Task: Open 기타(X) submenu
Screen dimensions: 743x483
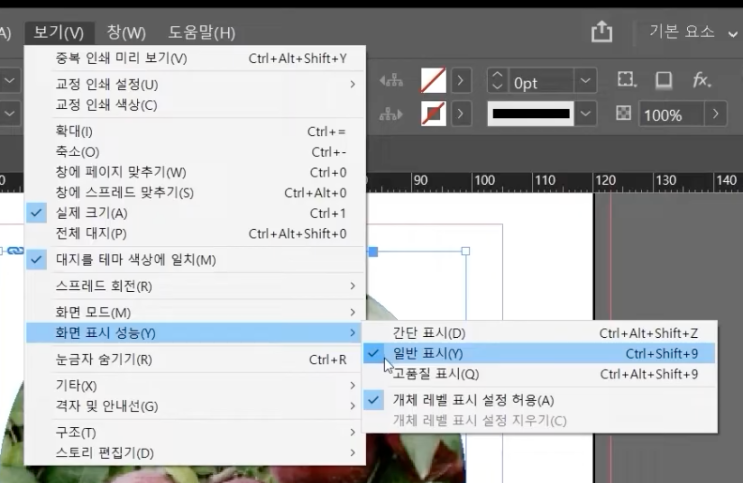Action: (195, 385)
